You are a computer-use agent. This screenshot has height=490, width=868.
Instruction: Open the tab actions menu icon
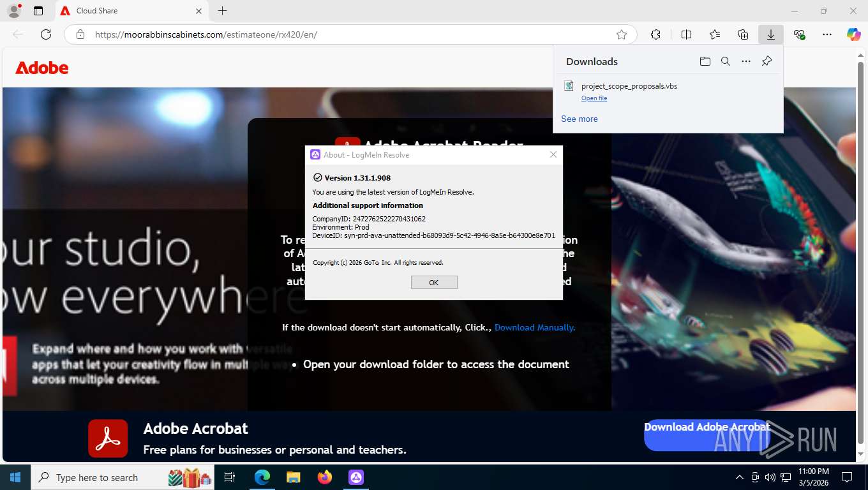[38, 11]
